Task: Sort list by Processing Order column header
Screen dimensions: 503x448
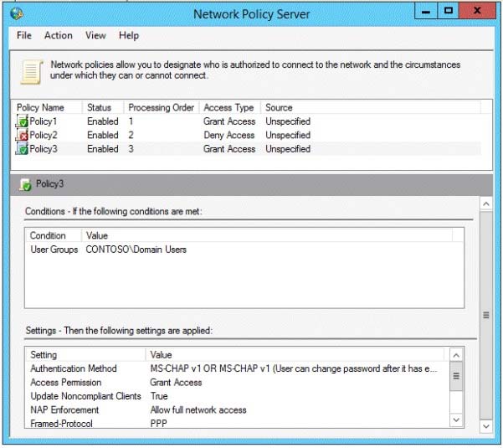Action: [x=162, y=107]
